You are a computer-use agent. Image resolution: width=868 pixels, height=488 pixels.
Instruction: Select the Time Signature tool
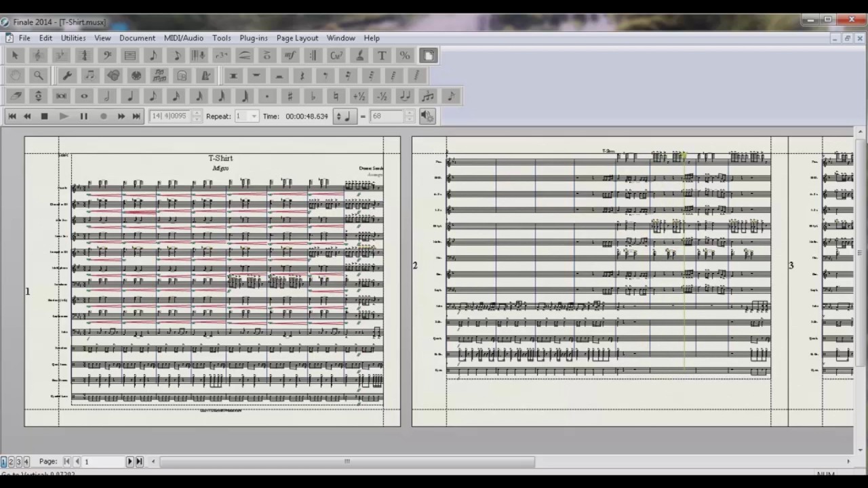84,56
